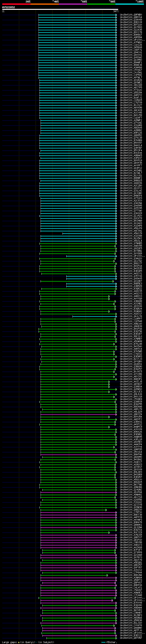Select hit label UniRef100_A9PEB4
Viewport: 146px width, 644px height.
pos(131,37)
